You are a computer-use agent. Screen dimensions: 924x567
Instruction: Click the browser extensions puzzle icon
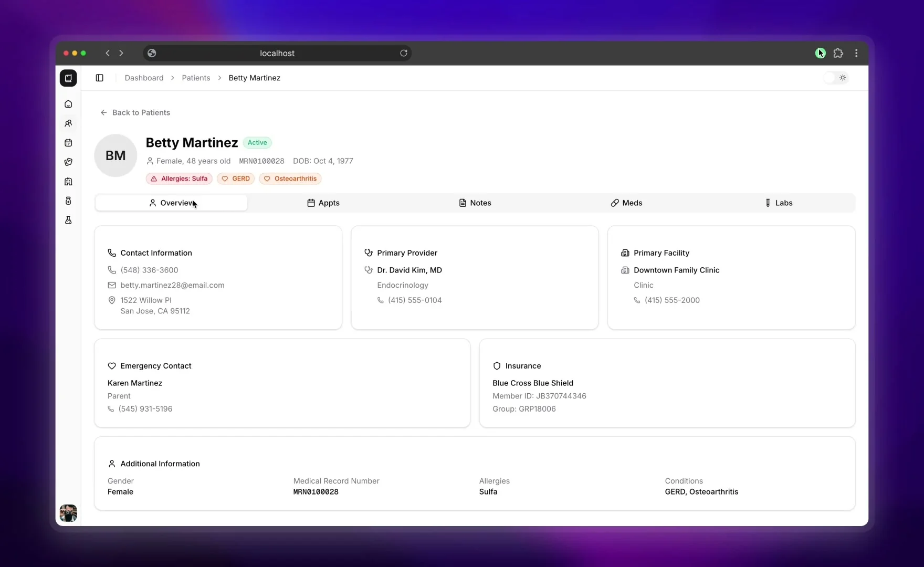coord(838,53)
